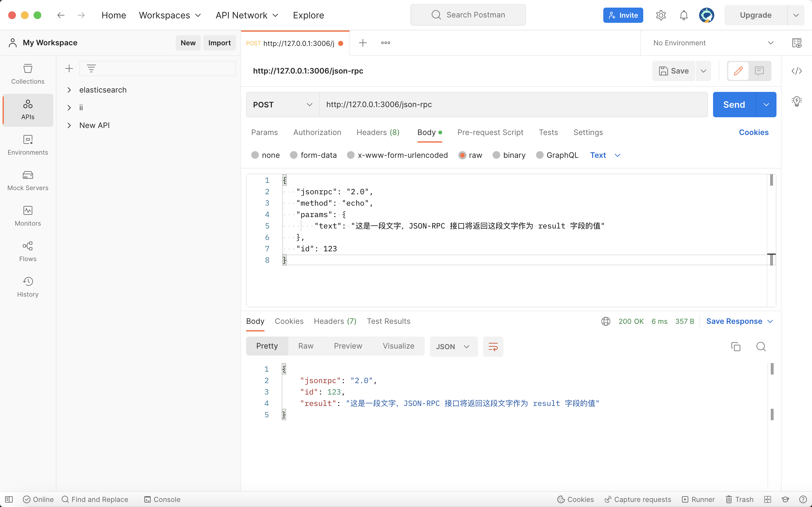Image resolution: width=812 pixels, height=507 pixels.
Task: Toggle word wrap on the response
Action: (x=493, y=346)
